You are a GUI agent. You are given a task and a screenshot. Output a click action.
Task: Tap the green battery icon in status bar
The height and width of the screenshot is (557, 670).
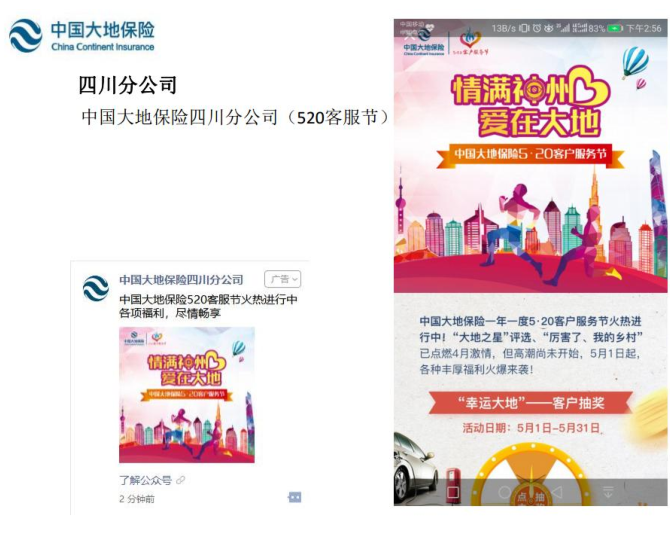(615, 29)
